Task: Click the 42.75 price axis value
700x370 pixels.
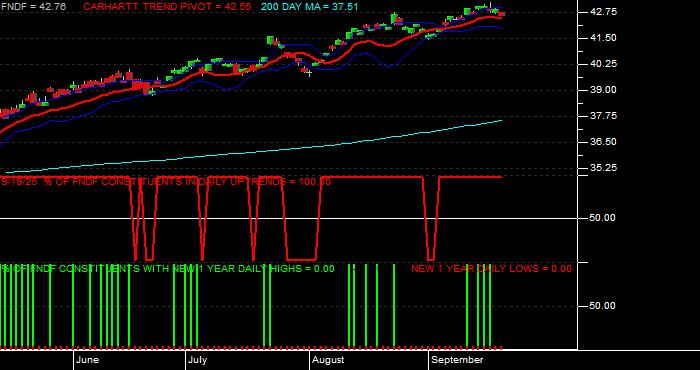Action: coord(603,12)
